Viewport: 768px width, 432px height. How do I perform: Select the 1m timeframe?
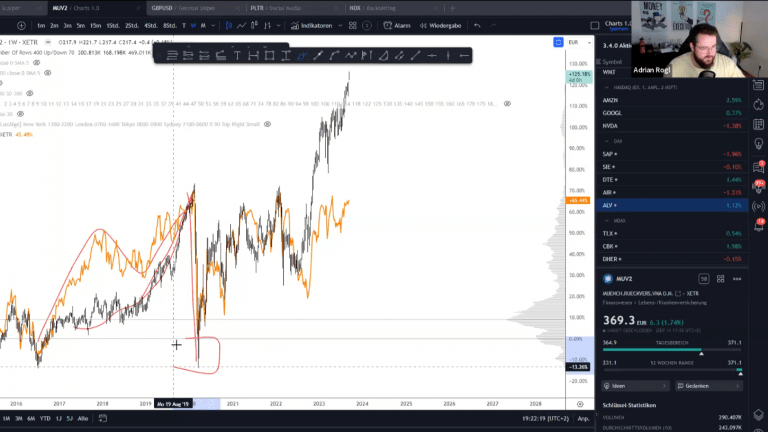pos(41,25)
